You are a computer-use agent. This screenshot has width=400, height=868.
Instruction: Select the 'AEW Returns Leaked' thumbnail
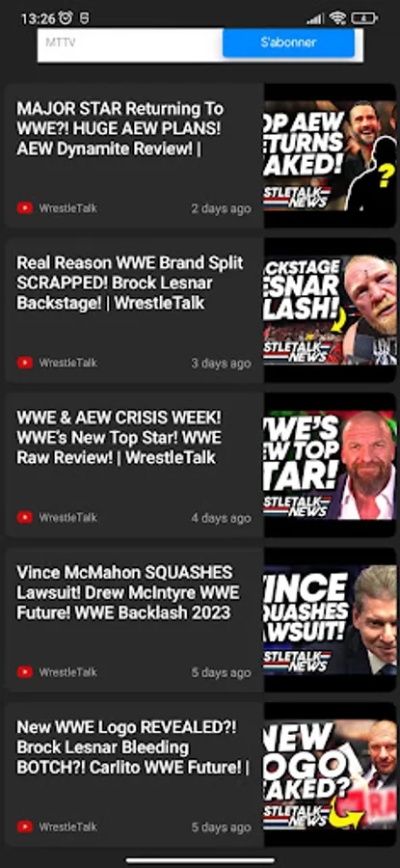click(x=331, y=155)
